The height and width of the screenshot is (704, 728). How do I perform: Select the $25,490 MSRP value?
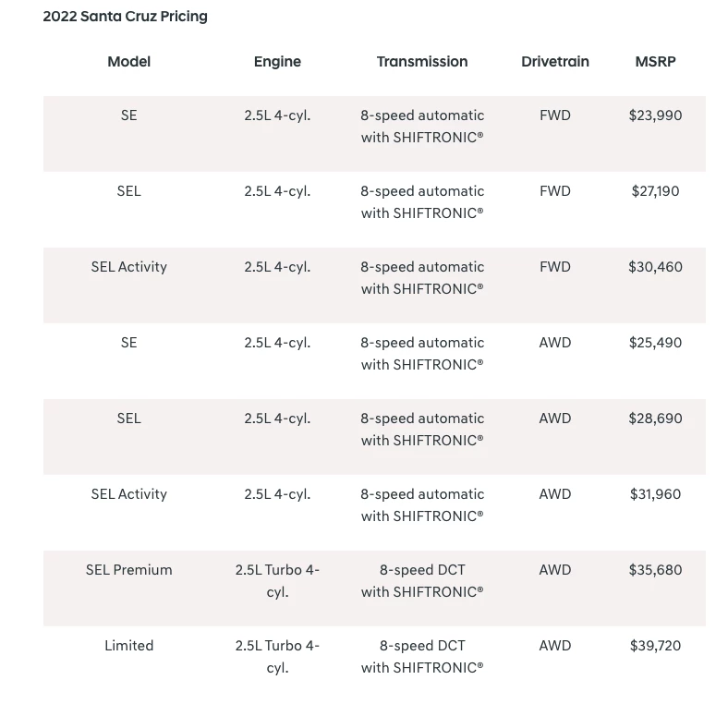pos(655,343)
